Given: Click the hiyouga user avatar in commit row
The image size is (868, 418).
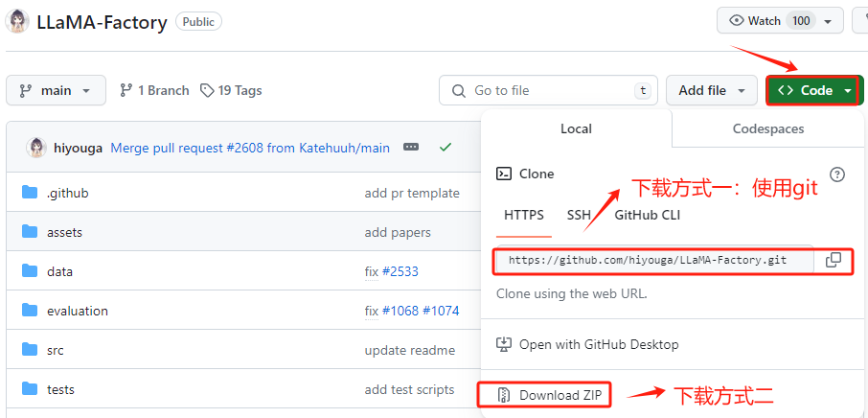Looking at the screenshot, I should pos(36,148).
